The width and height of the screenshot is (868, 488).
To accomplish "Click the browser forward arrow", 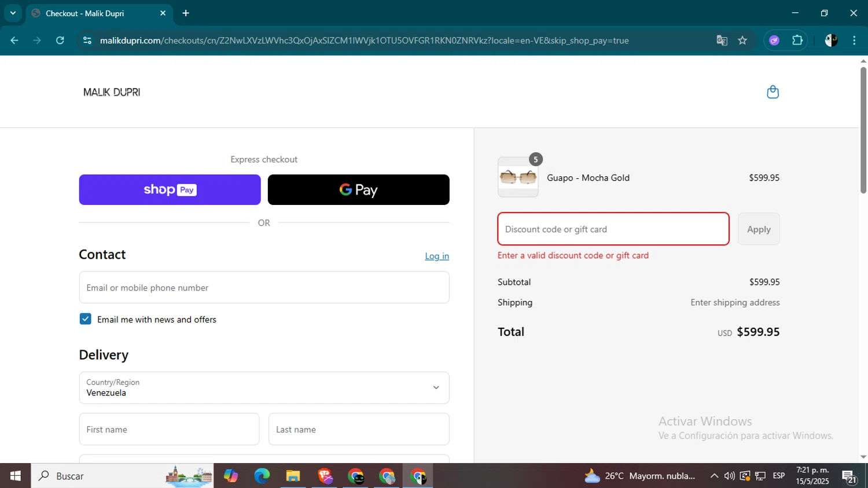I will (x=37, y=41).
